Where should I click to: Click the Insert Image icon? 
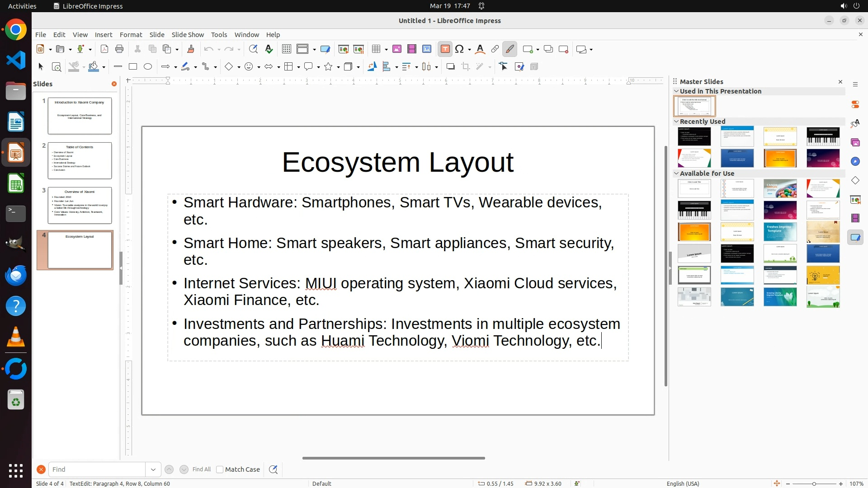tap(397, 49)
